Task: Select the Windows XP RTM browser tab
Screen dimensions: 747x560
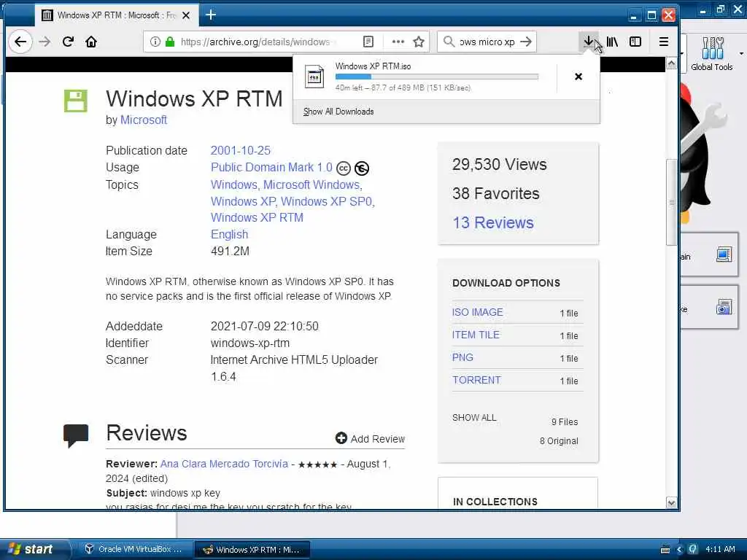Action: coord(116,15)
